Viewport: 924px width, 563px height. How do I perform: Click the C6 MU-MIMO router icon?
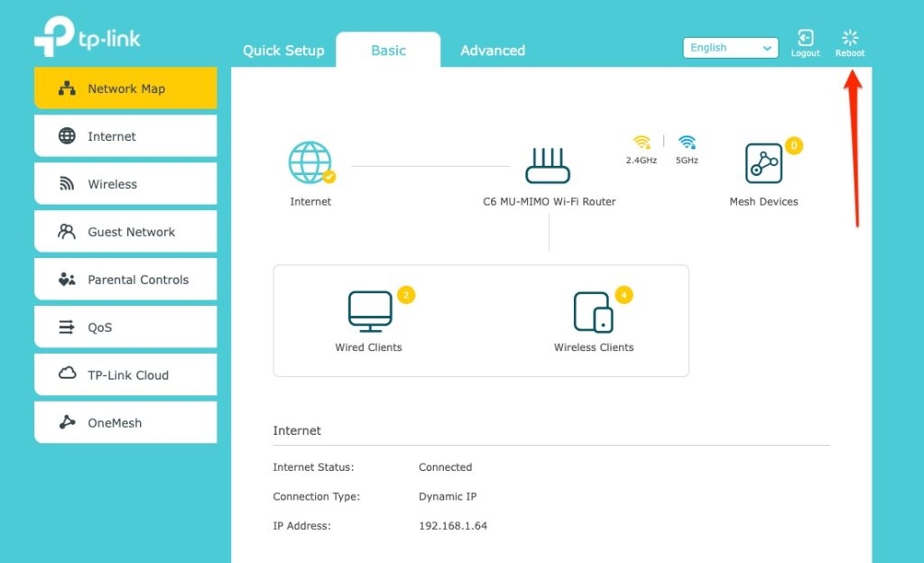pyautogui.click(x=548, y=165)
